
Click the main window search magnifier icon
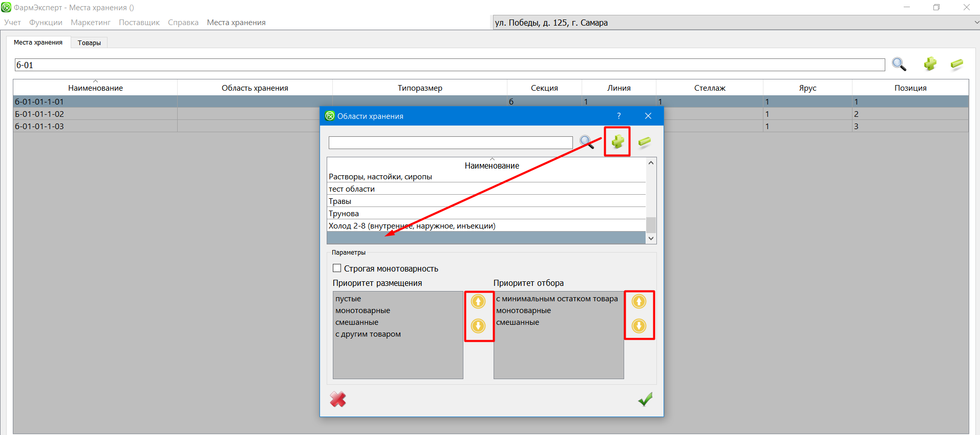click(899, 64)
